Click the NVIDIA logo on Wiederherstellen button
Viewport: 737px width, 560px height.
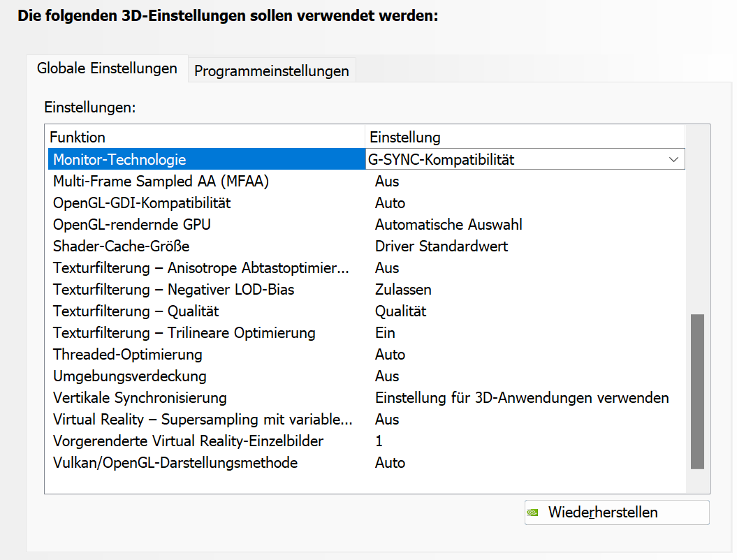[534, 513]
